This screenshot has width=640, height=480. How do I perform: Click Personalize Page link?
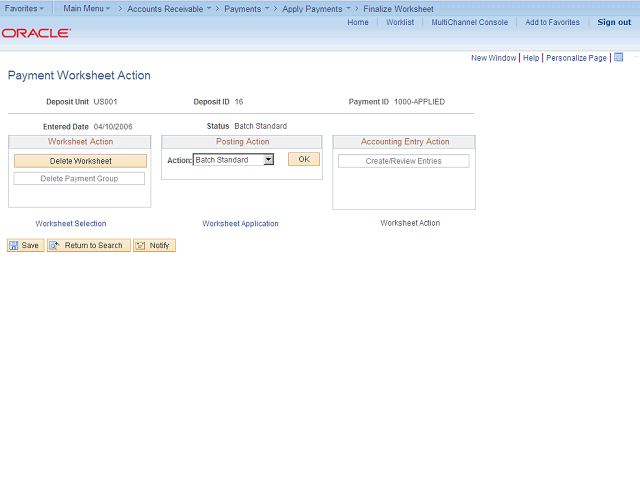click(576, 58)
